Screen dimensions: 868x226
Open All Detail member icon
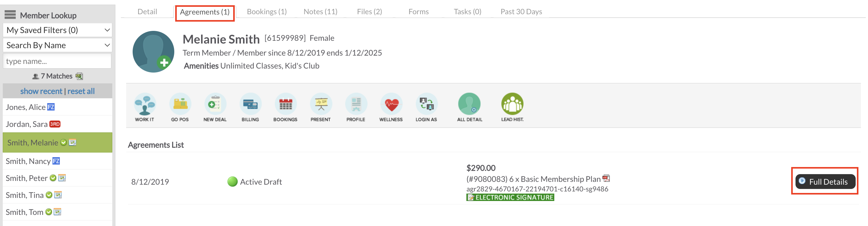[x=469, y=104]
